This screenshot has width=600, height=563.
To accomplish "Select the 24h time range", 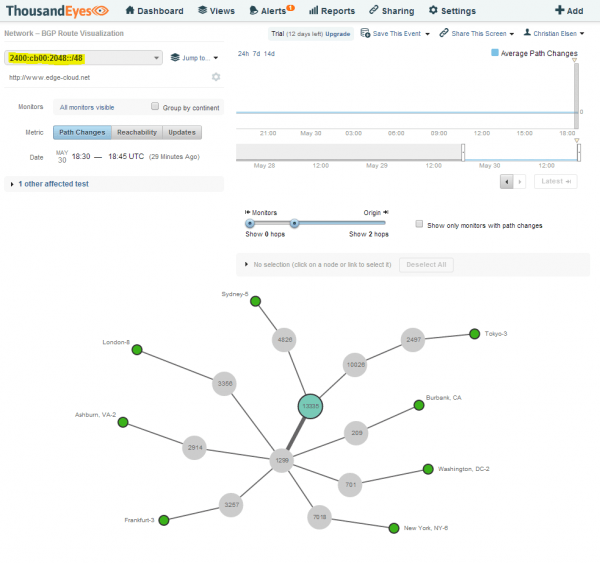I will [x=243, y=54].
